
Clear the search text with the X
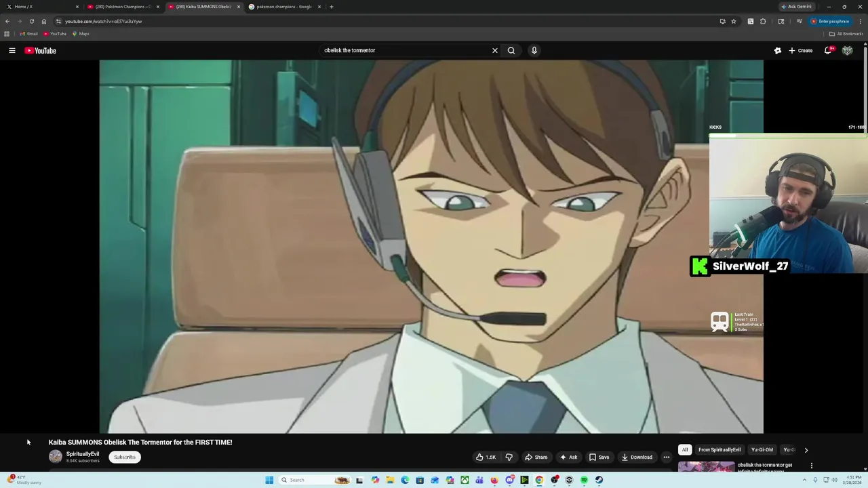coord(494,50)
